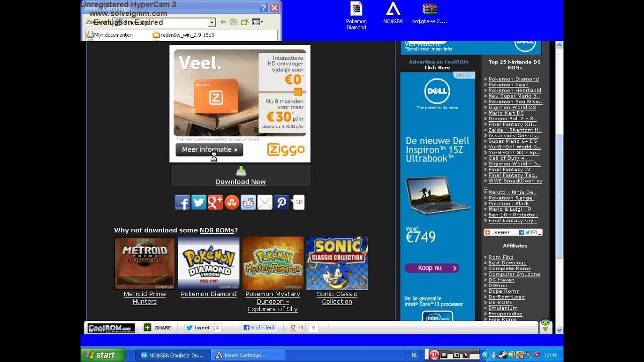Open Super Mario 64 DS in Top 25 list
This screenshot has height=362, width=644.
pos(512,141)
